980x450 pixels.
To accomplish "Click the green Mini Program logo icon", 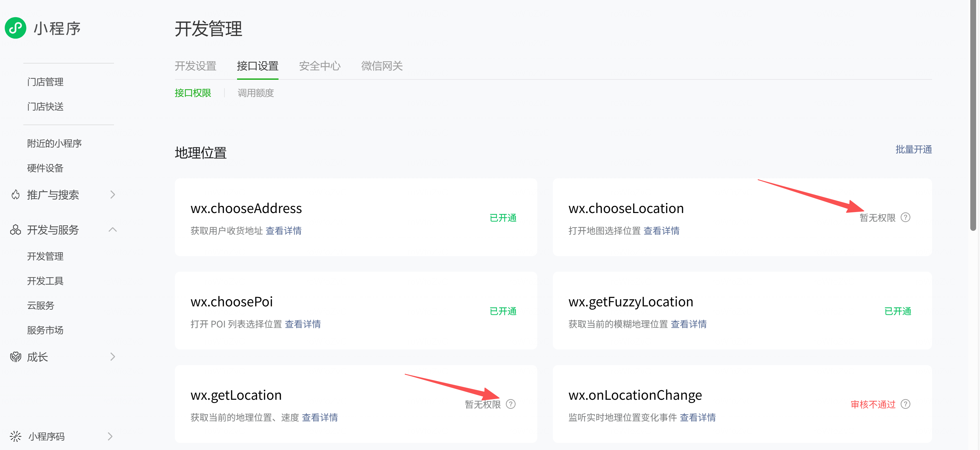I will point(16,28).
